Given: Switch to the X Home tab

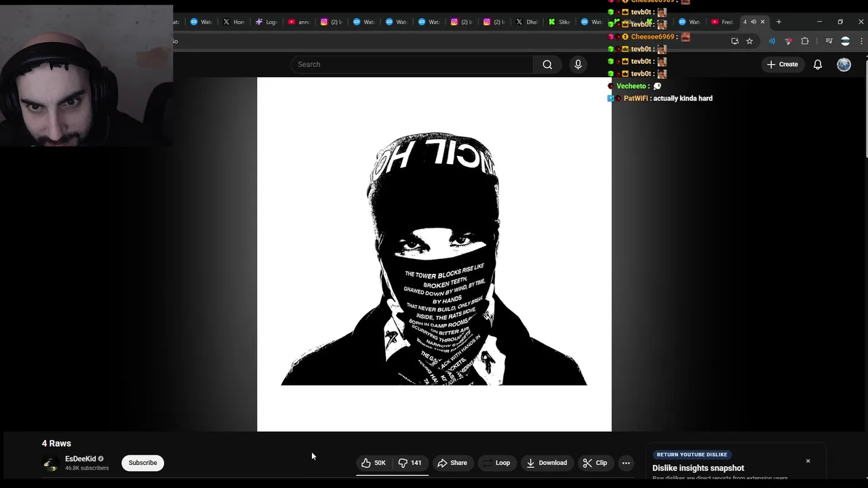Looking at the screenshot, I should point(234,22).
